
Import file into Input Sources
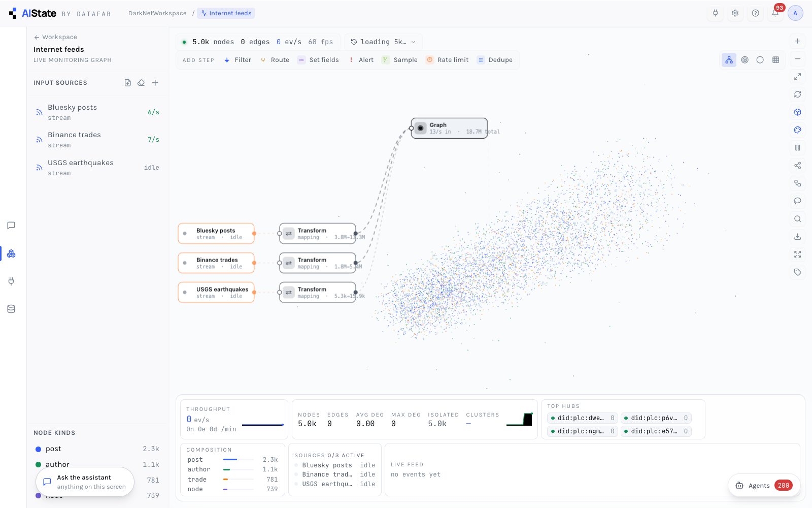coord(127,83)
